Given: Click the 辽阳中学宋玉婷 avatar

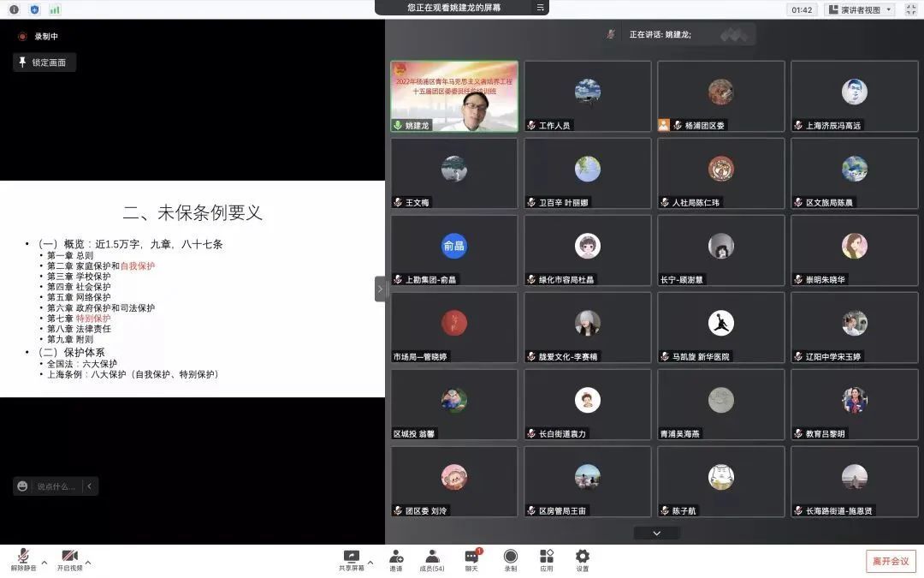Looking at the screenshot, I should point(855,323).
